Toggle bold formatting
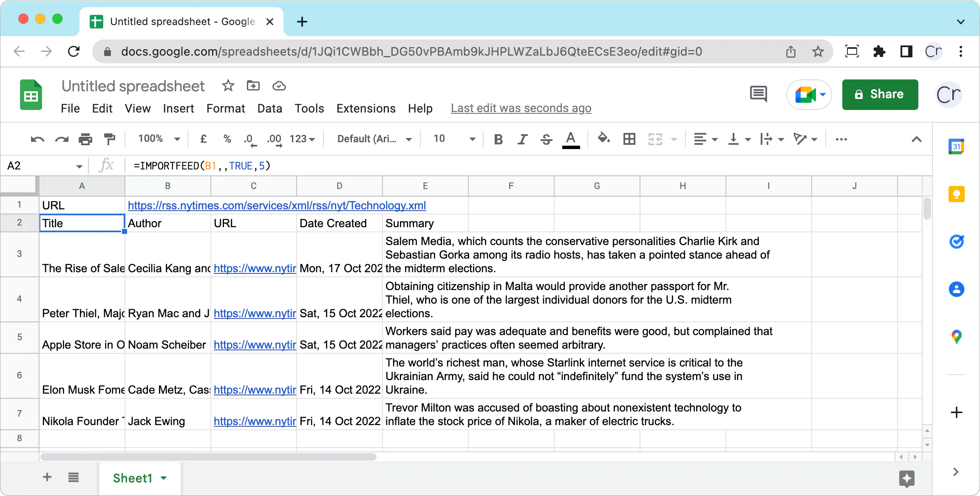The image size is (980, 496). click(x=498, y=139)
